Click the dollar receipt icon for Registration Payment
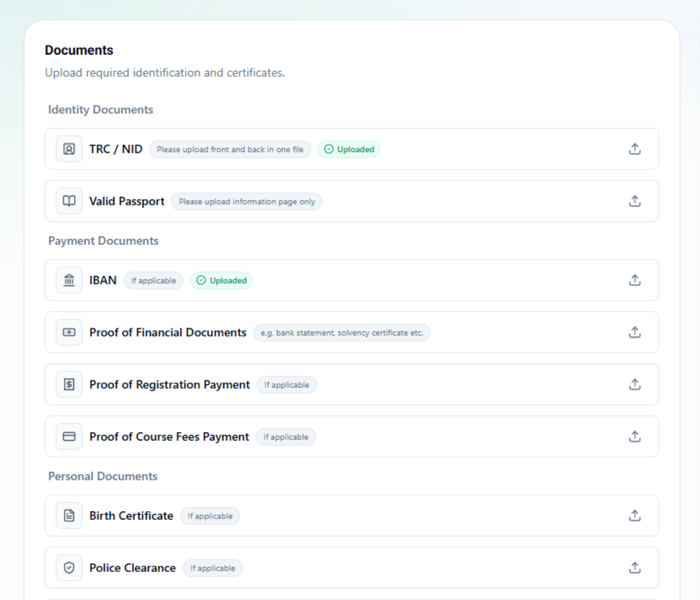The height and width of the screenshot is (600, 700). pos(69,384)
